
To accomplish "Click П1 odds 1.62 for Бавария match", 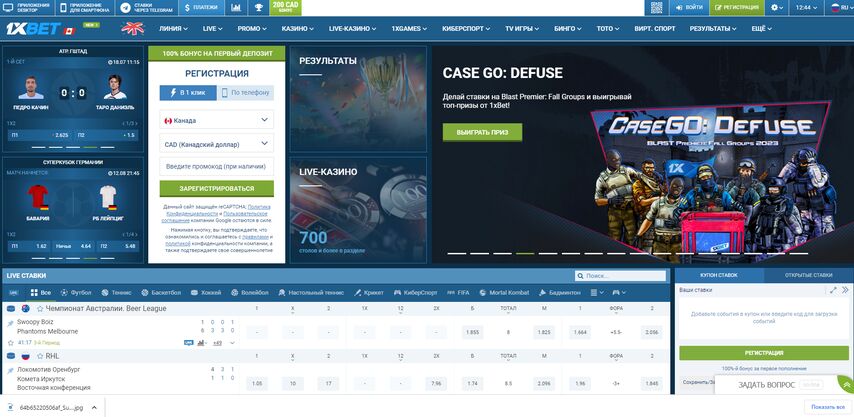I will [x=29, y=246].
